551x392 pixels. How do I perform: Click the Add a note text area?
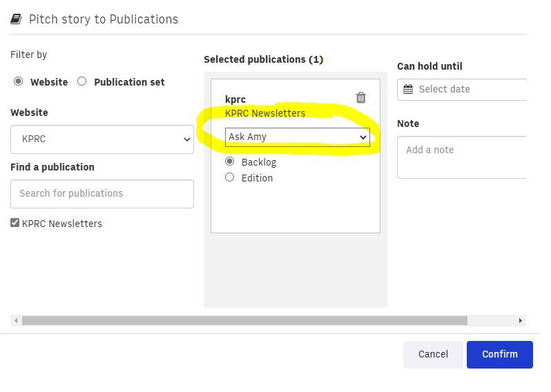coord(462,157)
